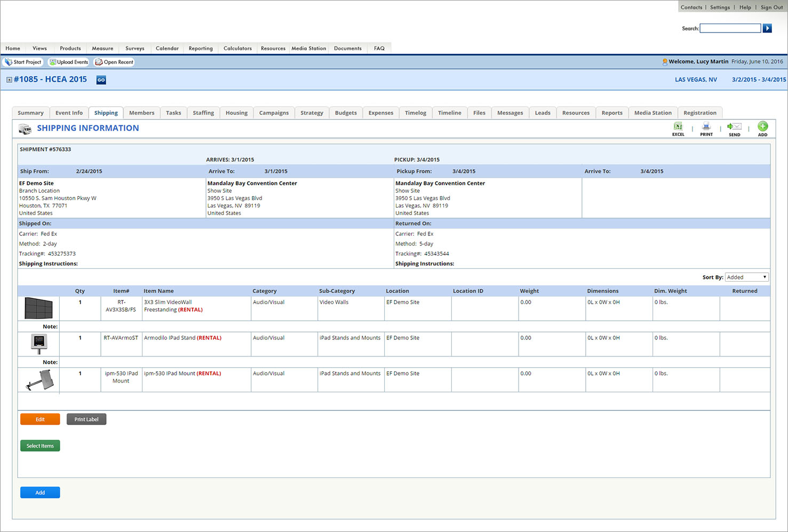Click the Settings link
The height and width of the screenshot is (532, 788).
coord(720,7)
